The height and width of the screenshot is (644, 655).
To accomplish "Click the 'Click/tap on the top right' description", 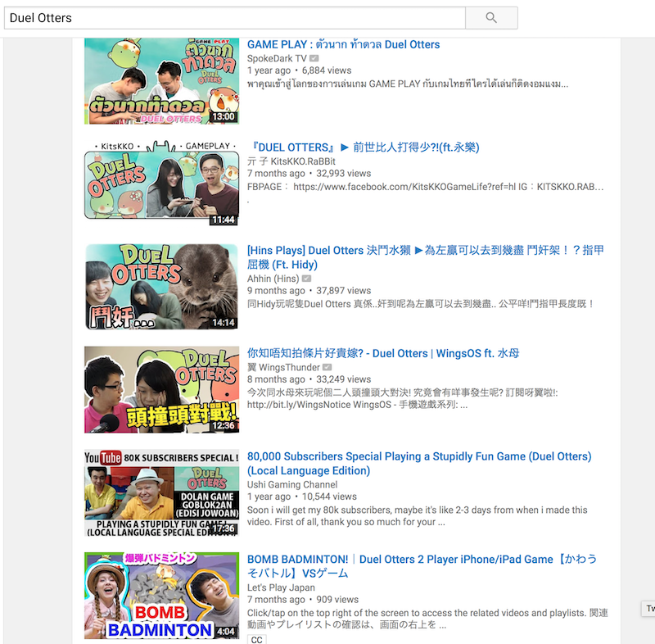I will [x=427, y=619].
